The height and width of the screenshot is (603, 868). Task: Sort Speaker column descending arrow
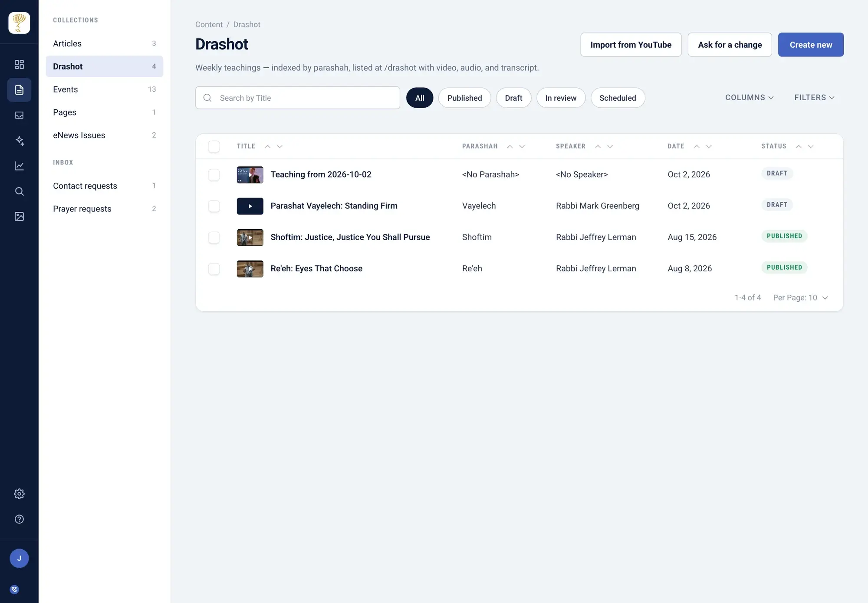click(610, 146)
